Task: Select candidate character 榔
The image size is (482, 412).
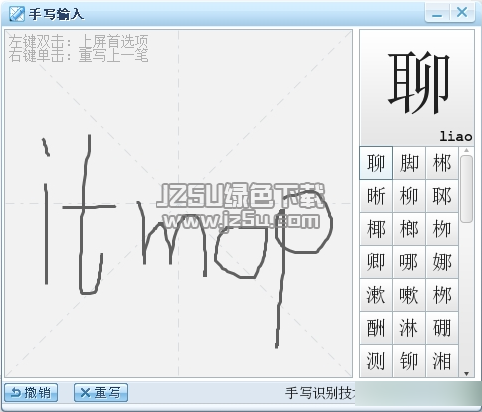Action: [409, 229]
